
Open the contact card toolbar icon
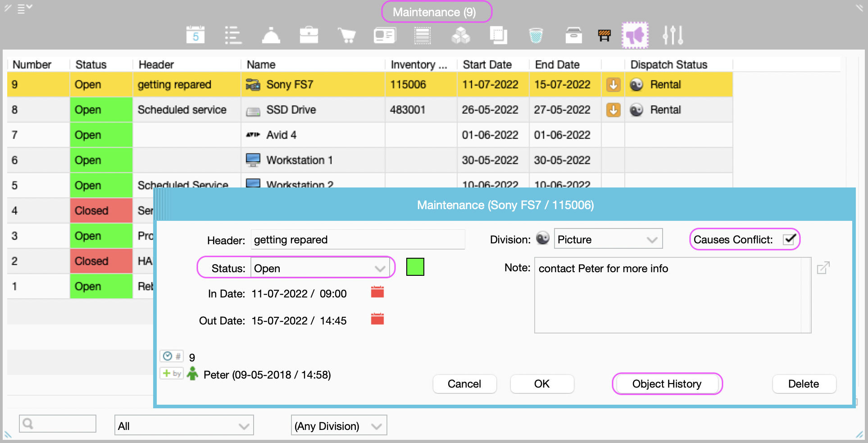[385, 35]
